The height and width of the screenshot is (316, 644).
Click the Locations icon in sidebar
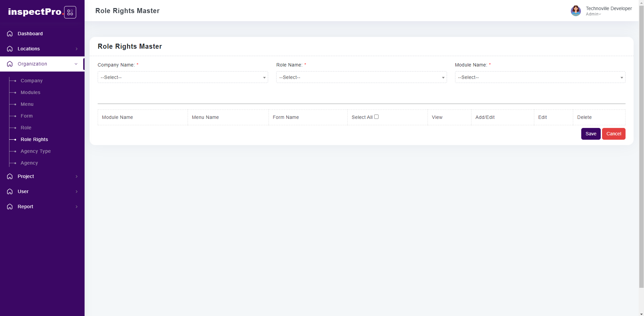point(10,49)
